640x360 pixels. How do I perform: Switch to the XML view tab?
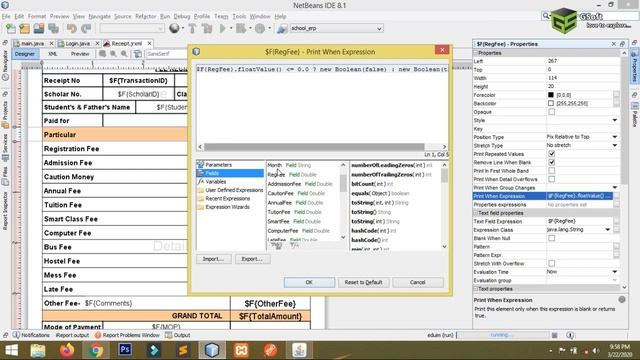click(x=53, y=54)
